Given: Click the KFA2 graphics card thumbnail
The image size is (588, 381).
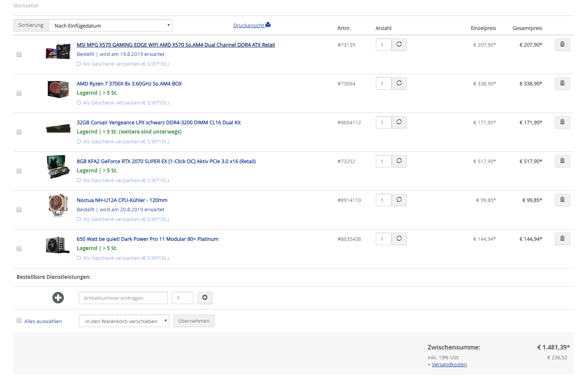Looking at the screenshot, I should click(x=58, y=167).
